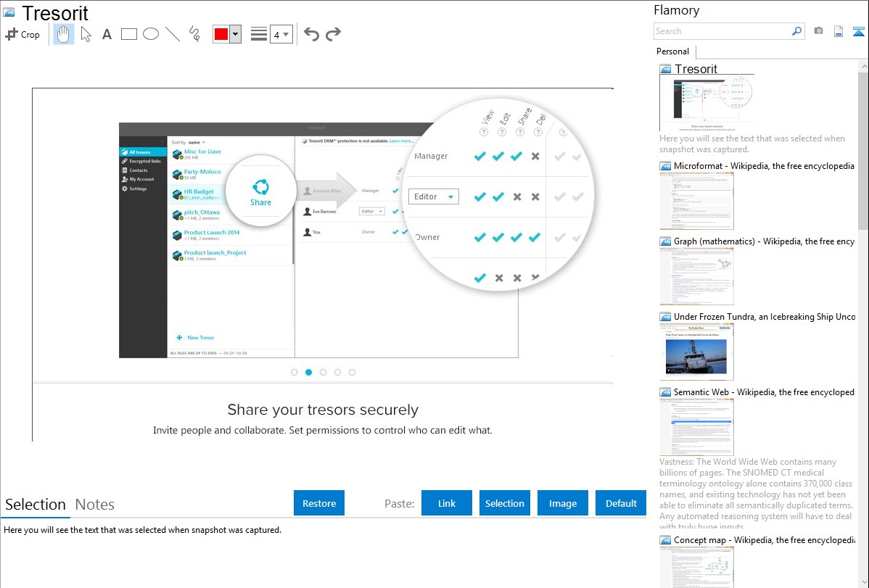Click the red color swatch
Image resolution: width=869 pixels, height=588 pixels.
coord(221,34)
